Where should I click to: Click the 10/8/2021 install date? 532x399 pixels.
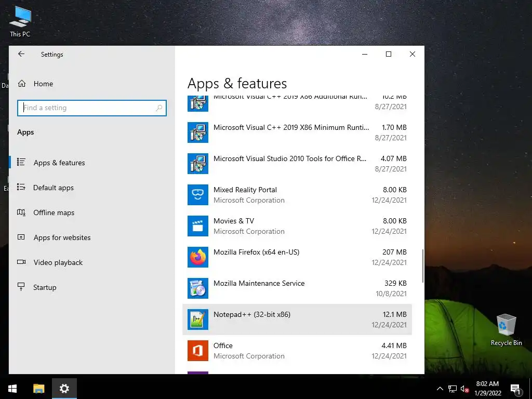coord(391,294)
